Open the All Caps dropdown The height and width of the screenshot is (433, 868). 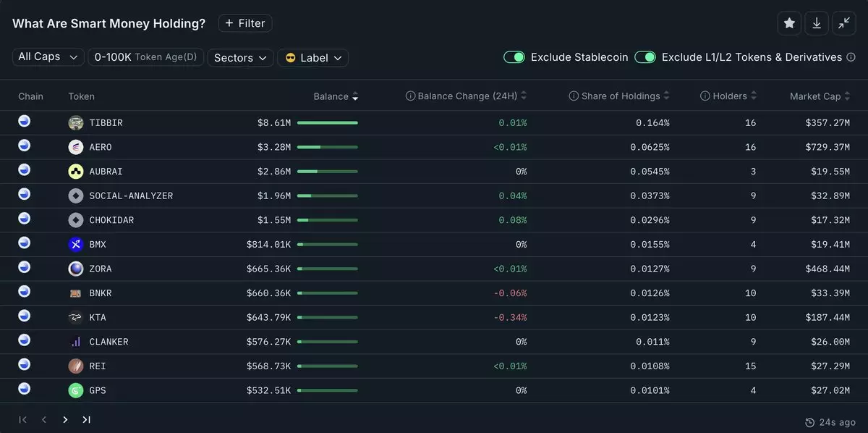[48, 57]
